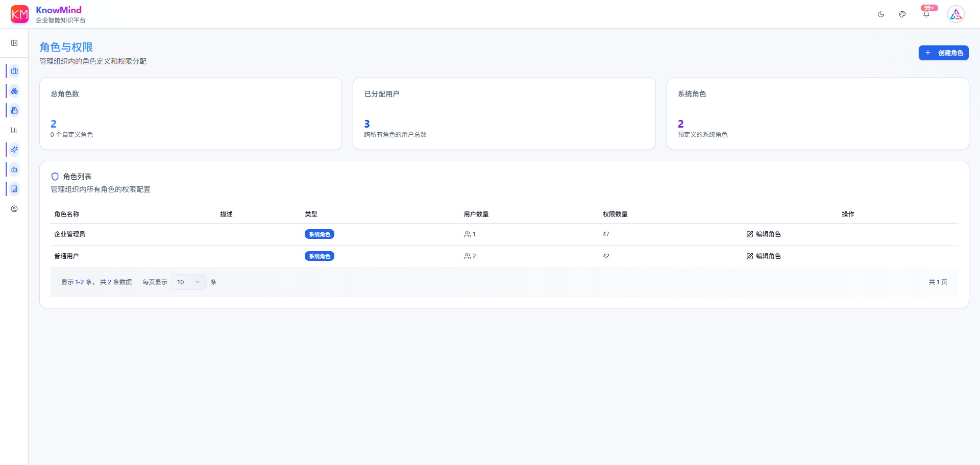Viewport: 980px width, 465px height.
Task: Open the page size dropdown showing 10
Action: pos(188,282)
